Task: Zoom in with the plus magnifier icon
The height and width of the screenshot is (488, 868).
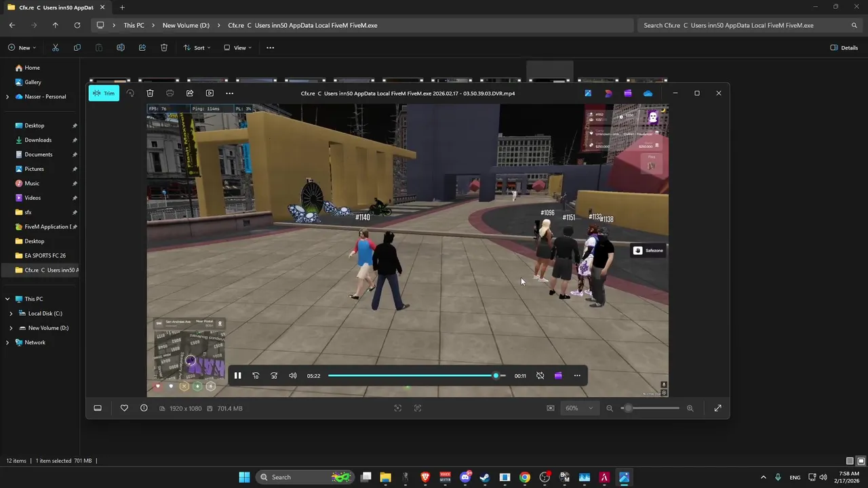Action: click(690, 408)
